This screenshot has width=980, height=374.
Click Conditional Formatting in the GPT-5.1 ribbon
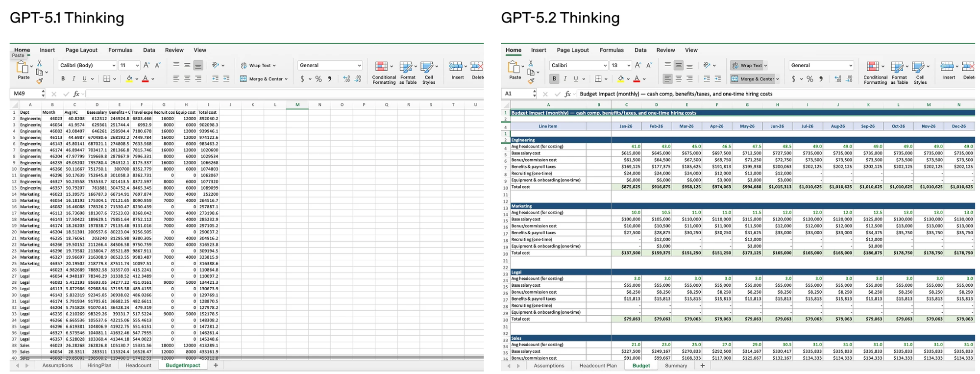384,73
